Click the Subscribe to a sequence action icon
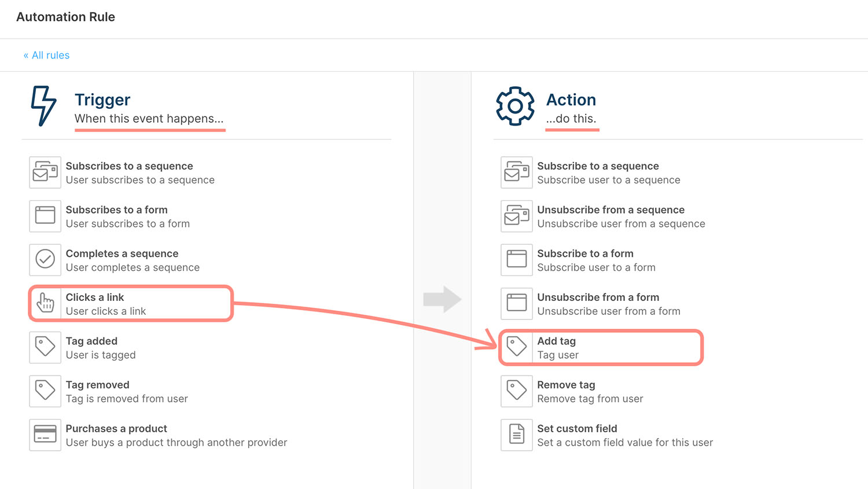 (x=517, y=172)
